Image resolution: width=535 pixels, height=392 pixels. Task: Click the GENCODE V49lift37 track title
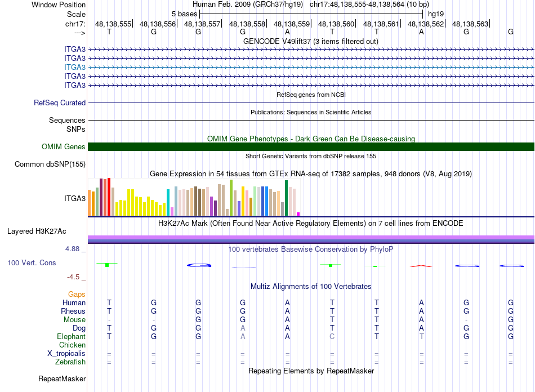pyautogui.click(x=311, y=41)
